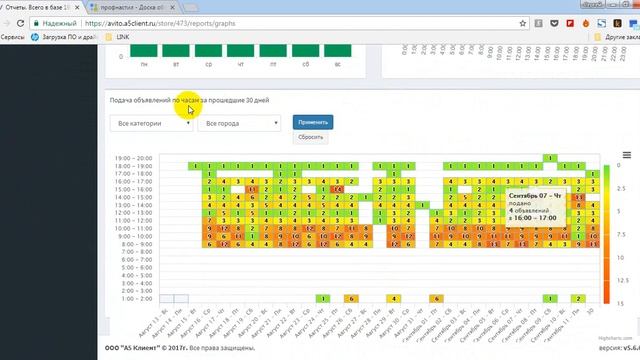Click the orange '6' cell in 1:00 – 2:00 for Август 26
Viewport: 640px width, 360px height.
351,299
